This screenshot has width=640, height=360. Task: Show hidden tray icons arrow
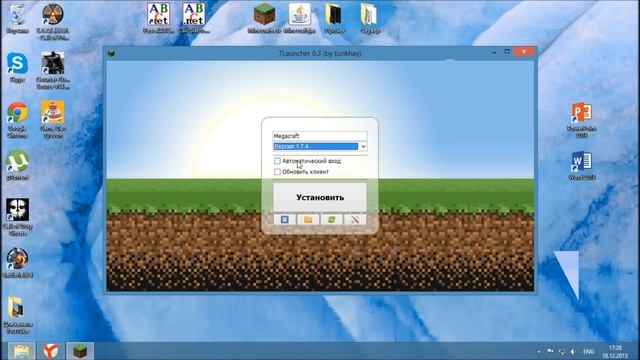click(539, 351)
